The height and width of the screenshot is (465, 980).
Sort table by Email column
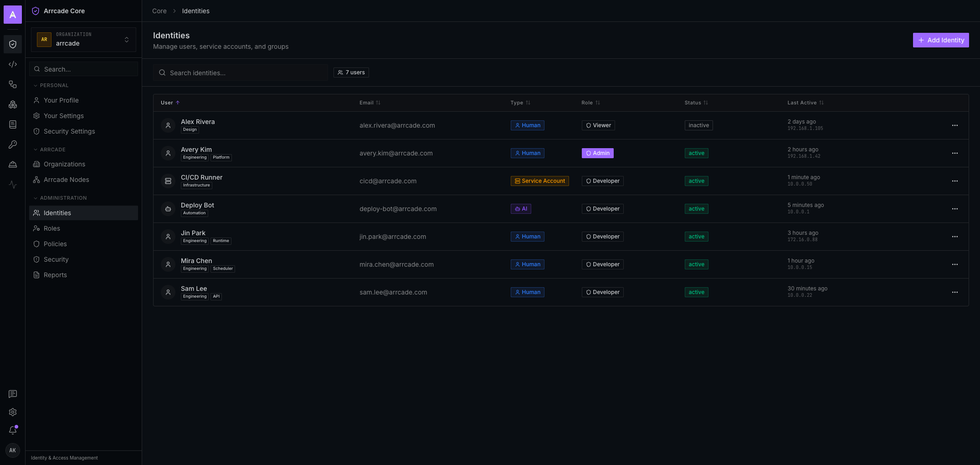coord(370,103)
